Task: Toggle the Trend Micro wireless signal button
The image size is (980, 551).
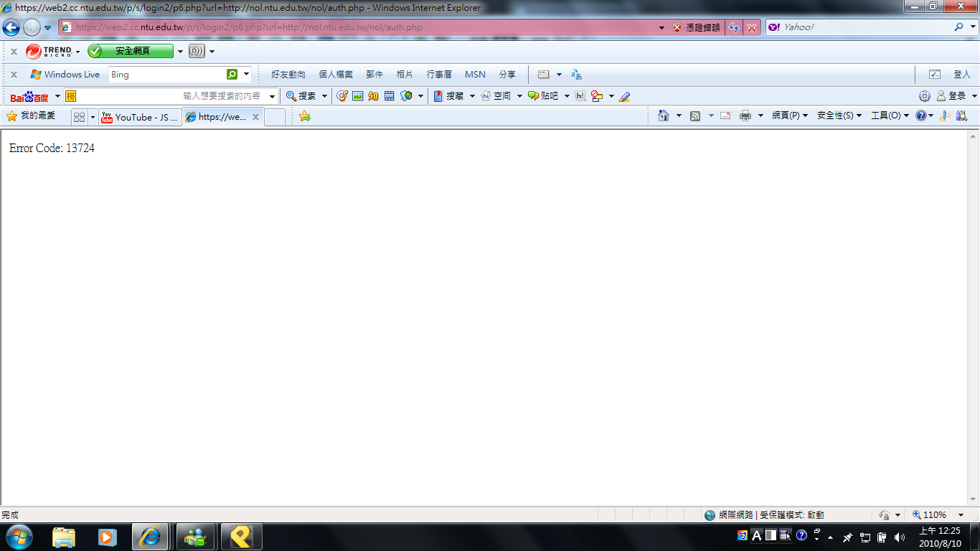Action: pyautogui.click(x=196, y=51)
